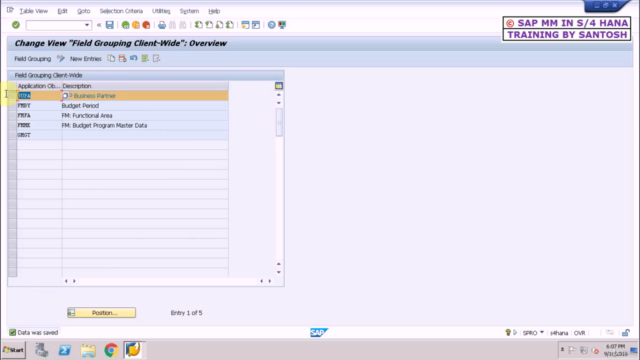Click the table's top scroll-up arrow
Screen dimensions: 640x360
tap(279, 95)
